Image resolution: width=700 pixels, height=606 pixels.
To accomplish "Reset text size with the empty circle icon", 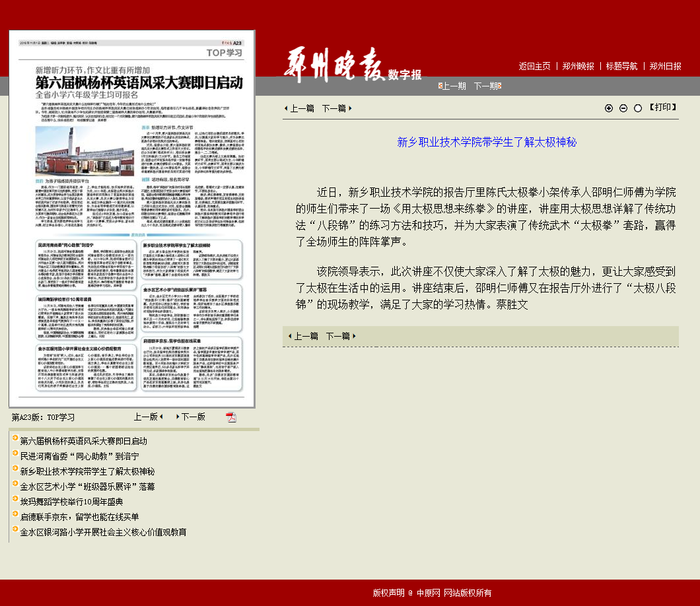I will coord(638,108).
